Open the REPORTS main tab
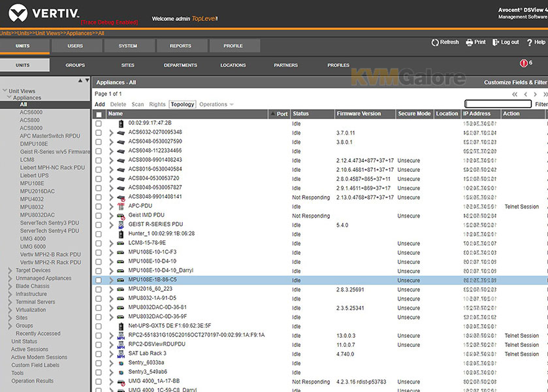Image resolution: width=548 pixels, height=392 pixels. pos(181,46)
